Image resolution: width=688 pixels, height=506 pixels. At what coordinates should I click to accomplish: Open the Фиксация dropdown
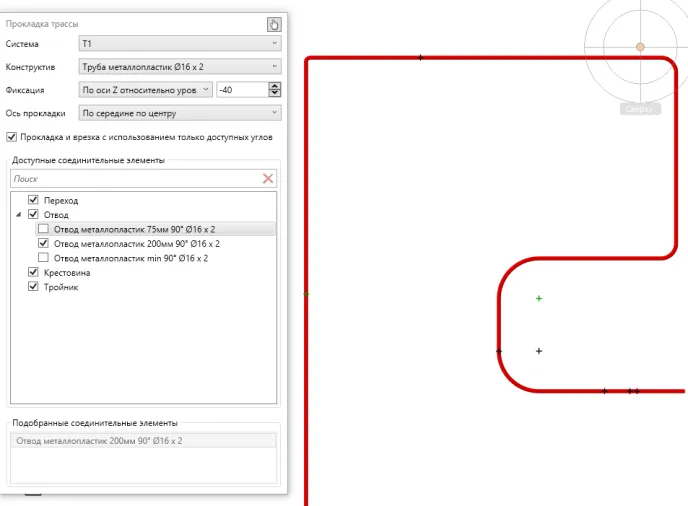(x=145, y=90)
